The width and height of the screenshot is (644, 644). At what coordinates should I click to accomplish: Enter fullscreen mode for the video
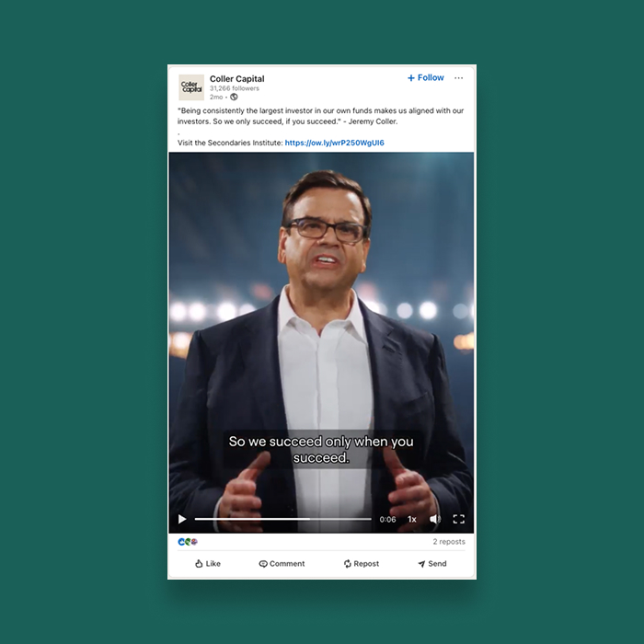pyautogui.click(x=459, y=519)
